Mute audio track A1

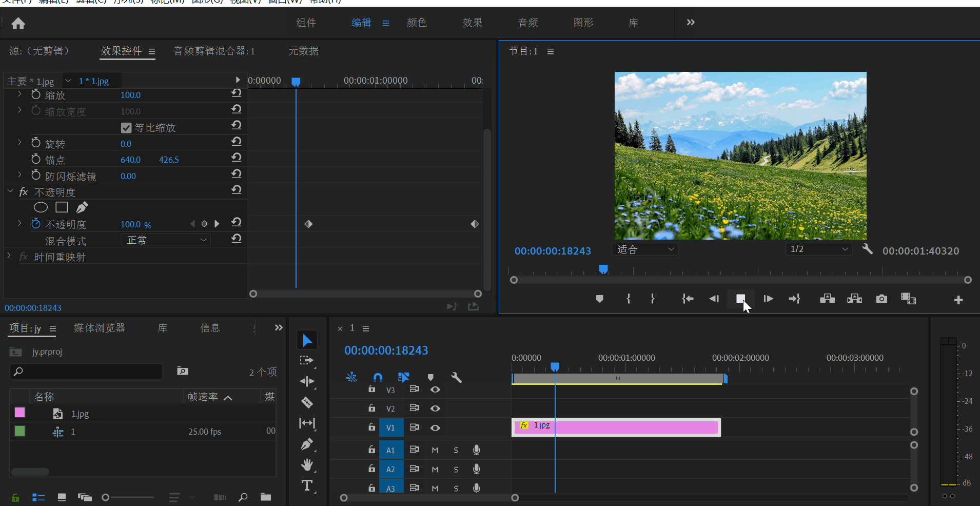pos(435,450)
